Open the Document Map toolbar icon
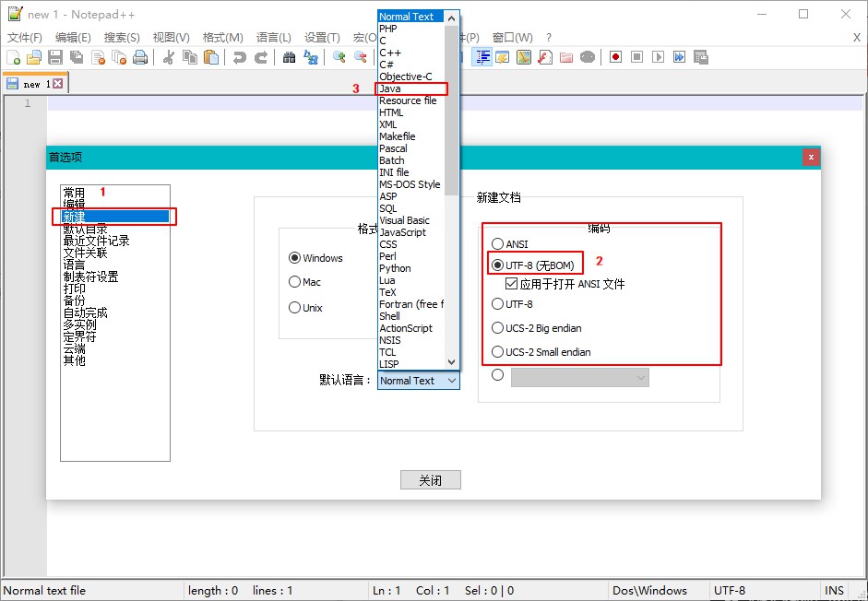The width and height of the screenshot is (868, 601). (x=523, y=57)
